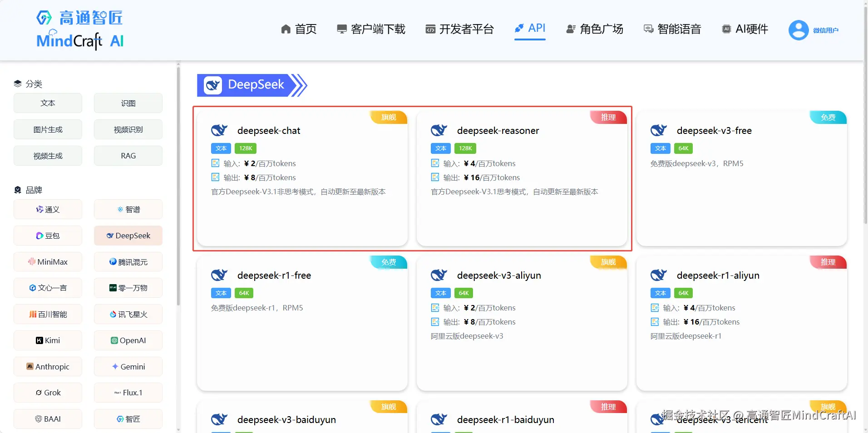Select MiniMax brand filter
Screen dimensions: 868x433
pyautogui.click(x=48, y=262)
